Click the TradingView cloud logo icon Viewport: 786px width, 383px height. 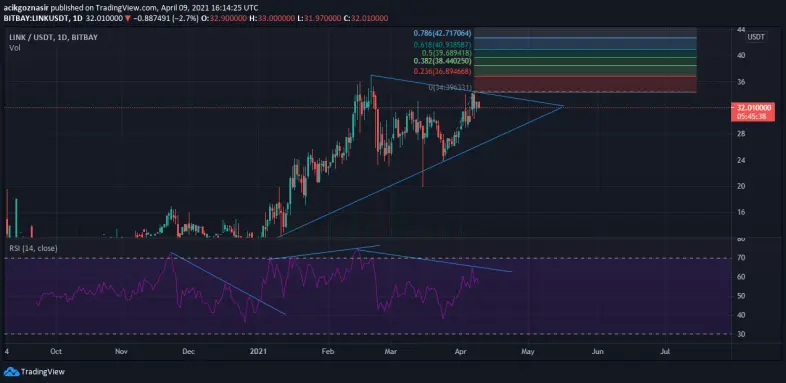click(x=11, y=372)
